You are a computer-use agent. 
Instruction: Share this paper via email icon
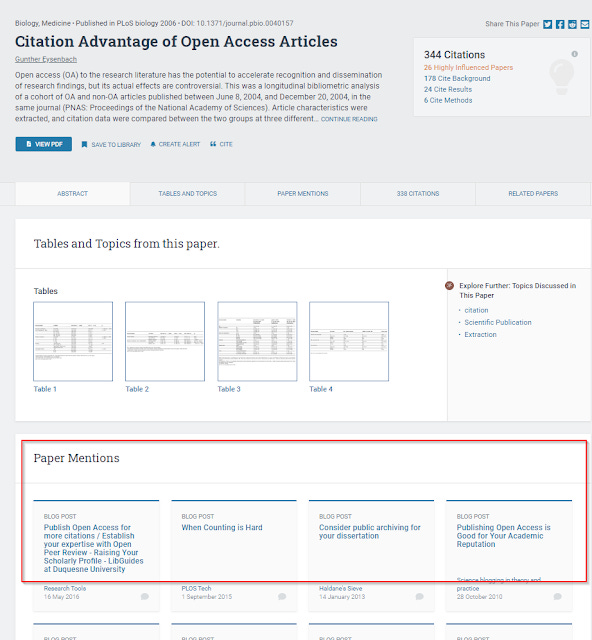tap(585, 24)
